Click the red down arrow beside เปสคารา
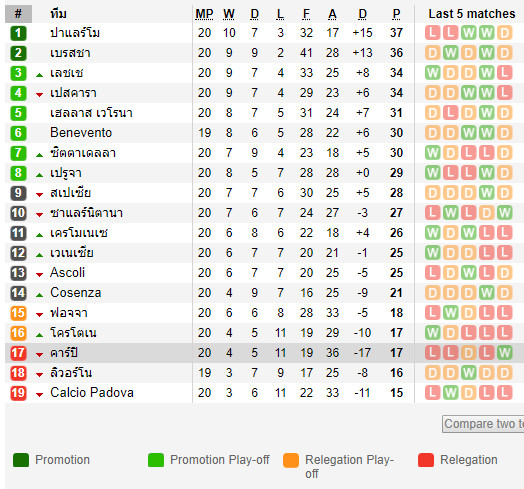 [x=39, y=95]
